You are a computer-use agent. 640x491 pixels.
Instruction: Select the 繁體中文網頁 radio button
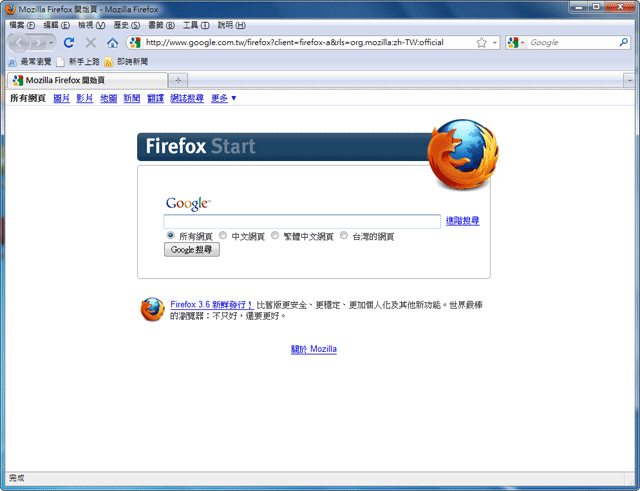pos(275,235)
